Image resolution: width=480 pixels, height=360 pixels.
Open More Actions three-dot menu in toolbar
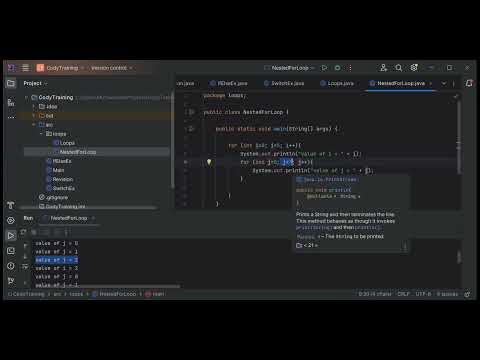pyautogui.click(x=350, y=68)
